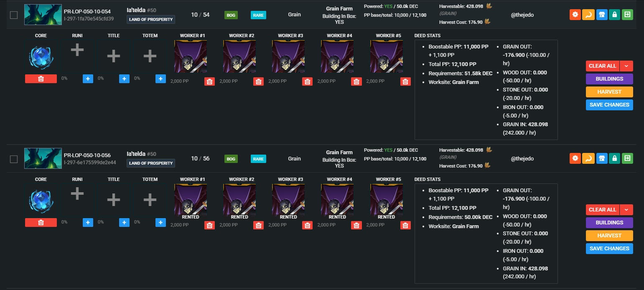Click "Requirements: 50.00k DEC" in deed 056 stats

point(460,217)
